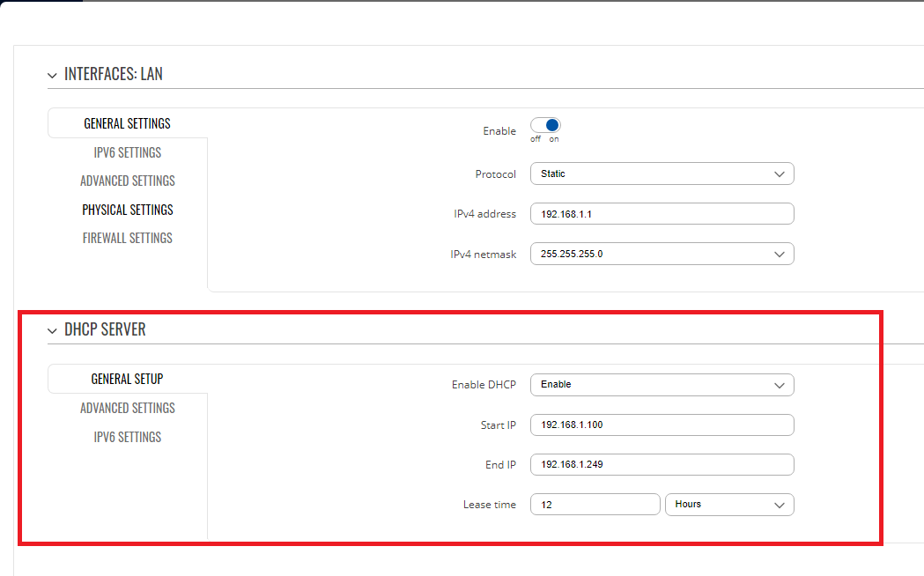This screenshot has height=576, width=924.
Task: Click the IPv4 address input field
Action: click(x=662, y=214)
